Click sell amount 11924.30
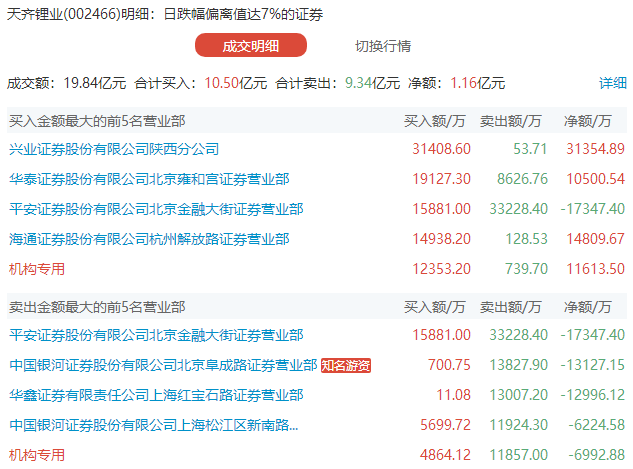 [518, 425]
